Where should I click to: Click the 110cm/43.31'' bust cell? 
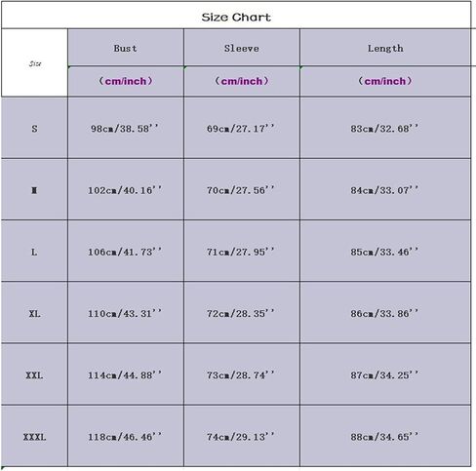(x=126, y=313)
